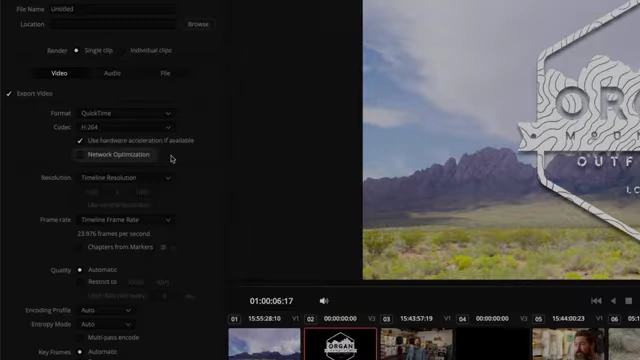Image resolution: width=640 pixels, height=360 pixels.
Task: Select Automatic quality option
Action: (x=80, y=270)
